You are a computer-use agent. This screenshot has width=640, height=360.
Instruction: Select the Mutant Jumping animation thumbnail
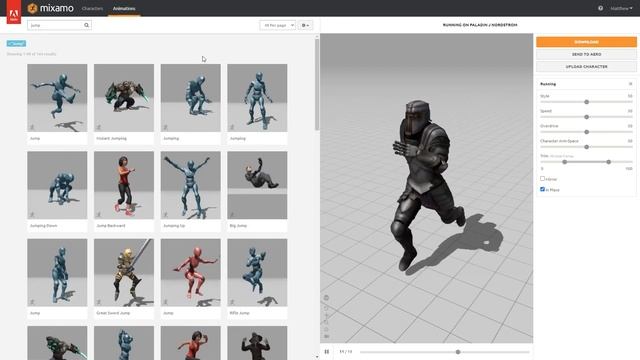[124, 98]
